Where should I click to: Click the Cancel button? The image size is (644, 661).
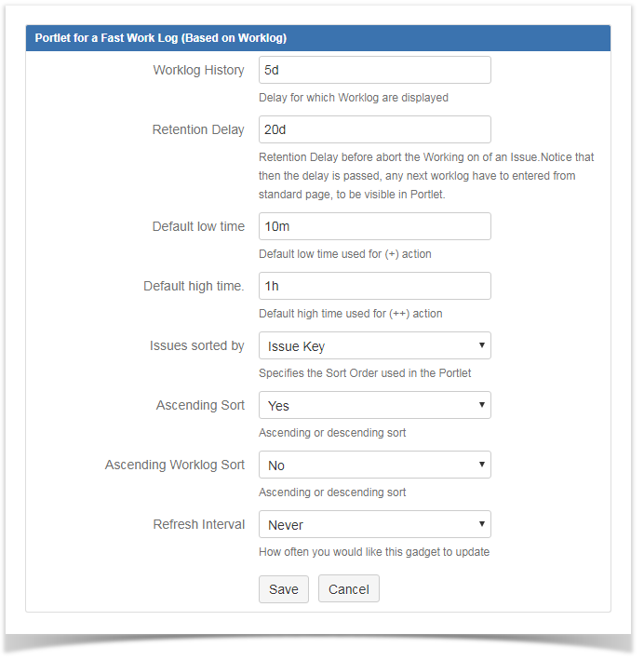(x=348, y=588)
